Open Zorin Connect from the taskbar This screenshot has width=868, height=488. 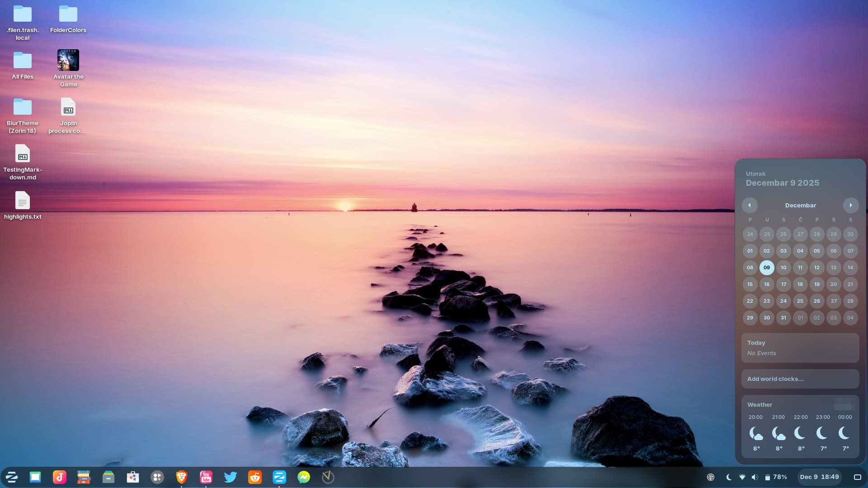[279, 477]
